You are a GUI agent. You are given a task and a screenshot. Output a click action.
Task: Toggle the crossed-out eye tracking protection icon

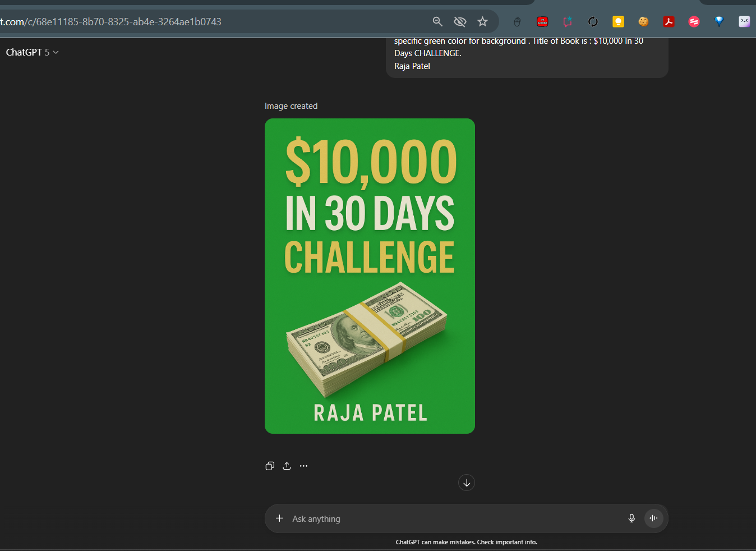pyautogui.click(x=460, y=22)
